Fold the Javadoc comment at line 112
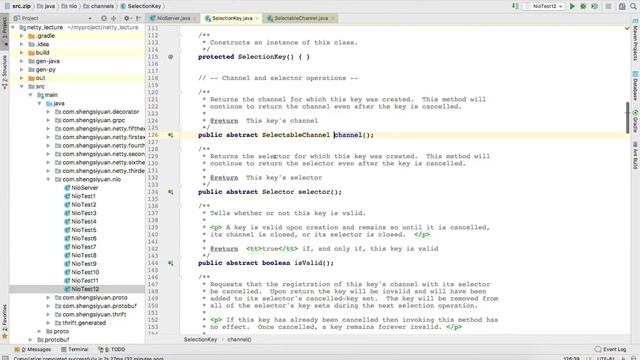The height and width of the screenshot is (360, 640). [x=180, y=36]
